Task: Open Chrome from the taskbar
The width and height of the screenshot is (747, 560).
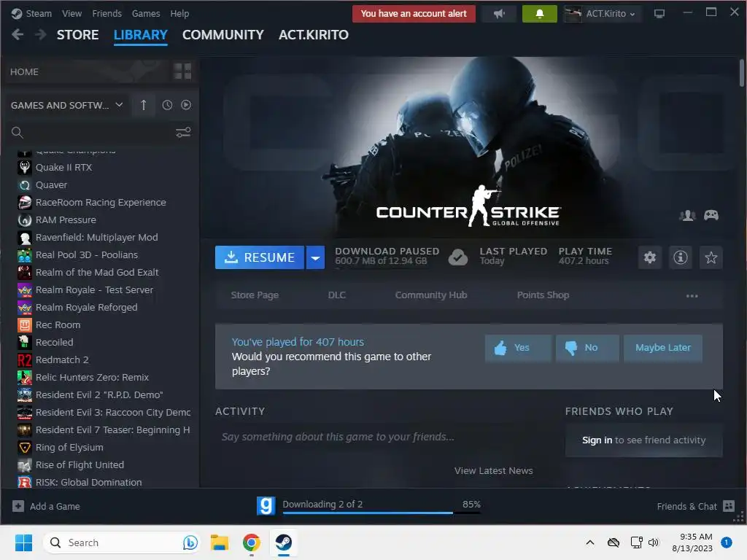Action: 252,542
